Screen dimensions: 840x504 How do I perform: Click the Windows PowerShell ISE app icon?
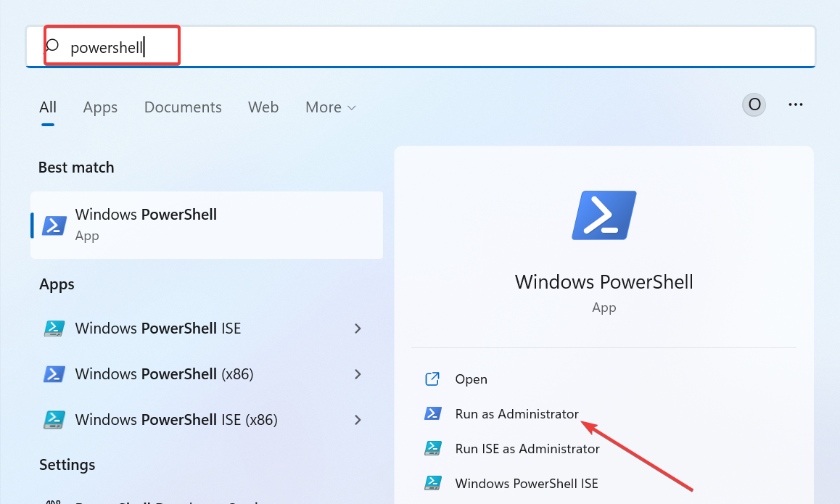click(54, 329)
